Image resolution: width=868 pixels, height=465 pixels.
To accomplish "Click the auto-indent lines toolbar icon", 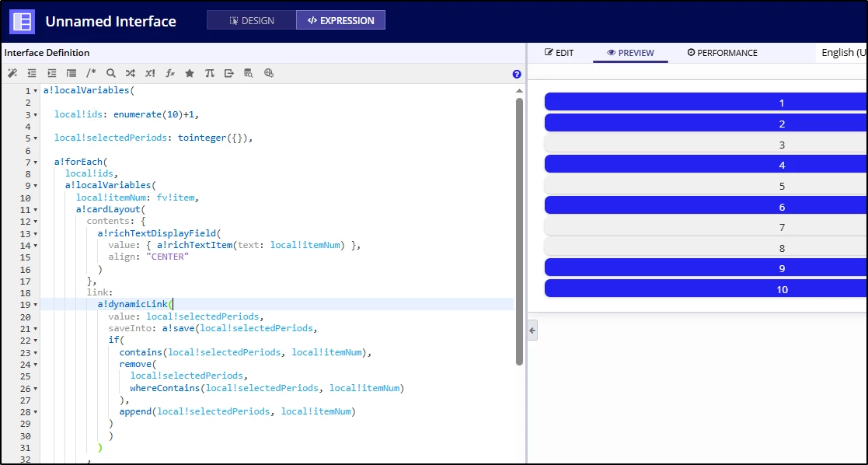I will tap(71, 73).
